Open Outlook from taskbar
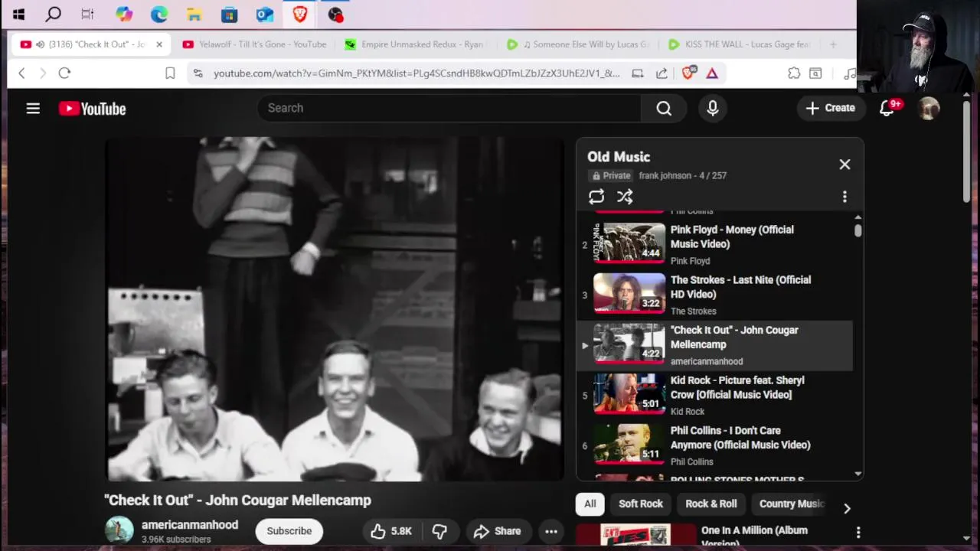Viewport: 980px width, 551px height. point(265,14)
